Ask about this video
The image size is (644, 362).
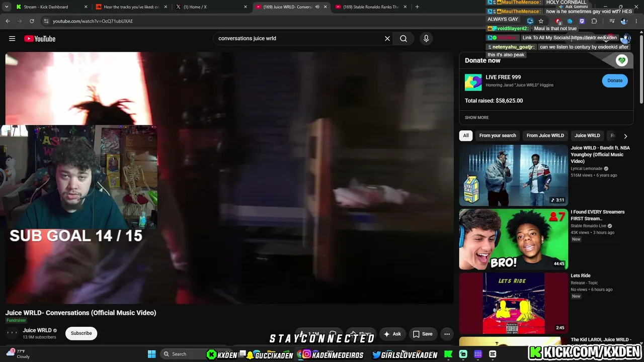coord(392,334)
